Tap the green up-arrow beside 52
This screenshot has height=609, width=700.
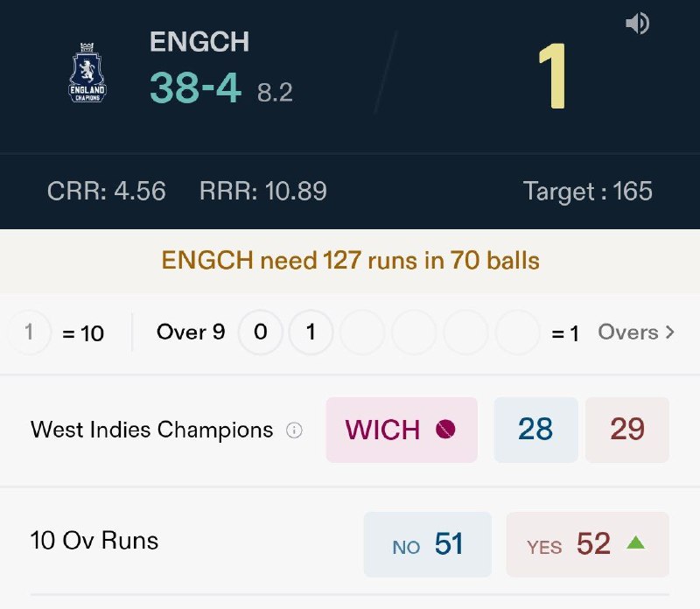tap(636, 543)
